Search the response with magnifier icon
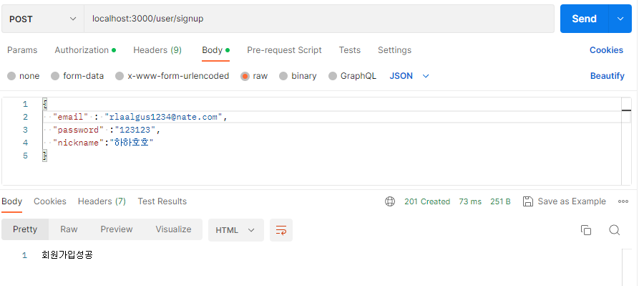Image resolution: width=644 pixels, height=286 pixels. [x=615, y=230]
